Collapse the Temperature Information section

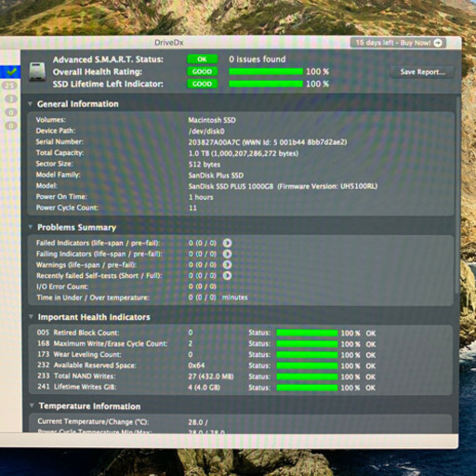32,405
